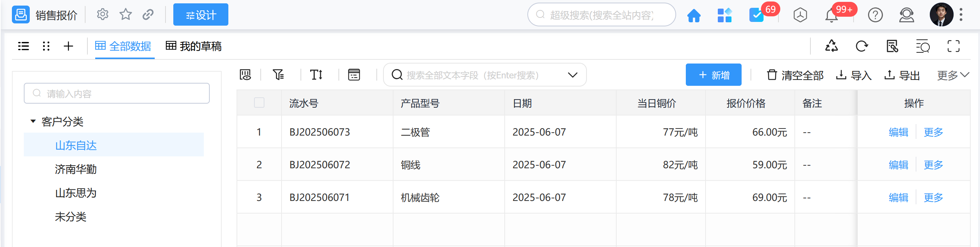Click the refresh icon
The width and height of the screenshot is (980, 247).
click(x=861, y=46)
